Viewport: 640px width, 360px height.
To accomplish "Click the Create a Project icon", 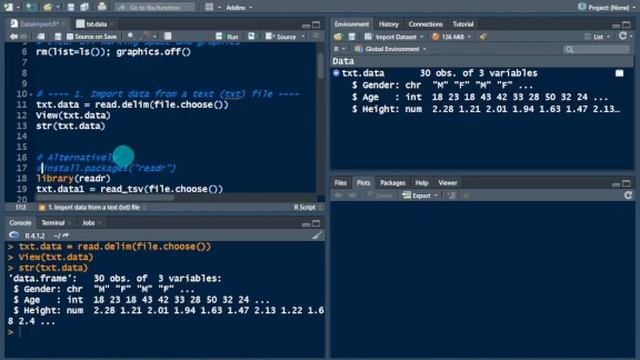I will (x=30, y=7).
